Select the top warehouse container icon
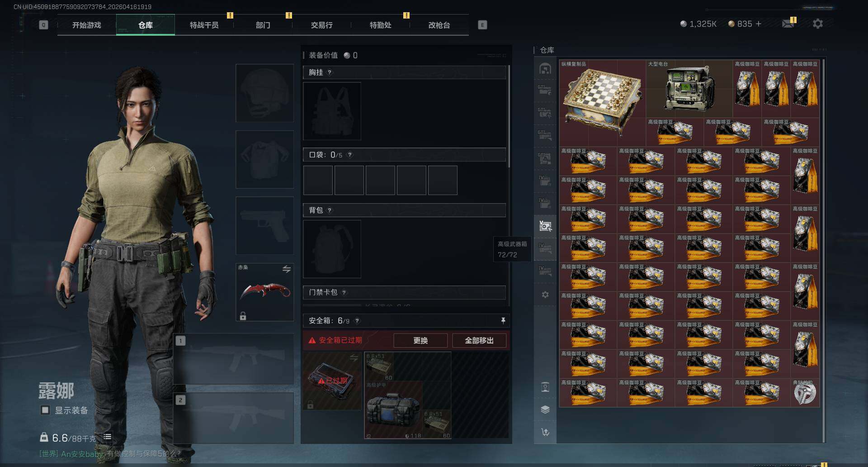The width and height of the screenshot is (868, 467). click(545, 69)
